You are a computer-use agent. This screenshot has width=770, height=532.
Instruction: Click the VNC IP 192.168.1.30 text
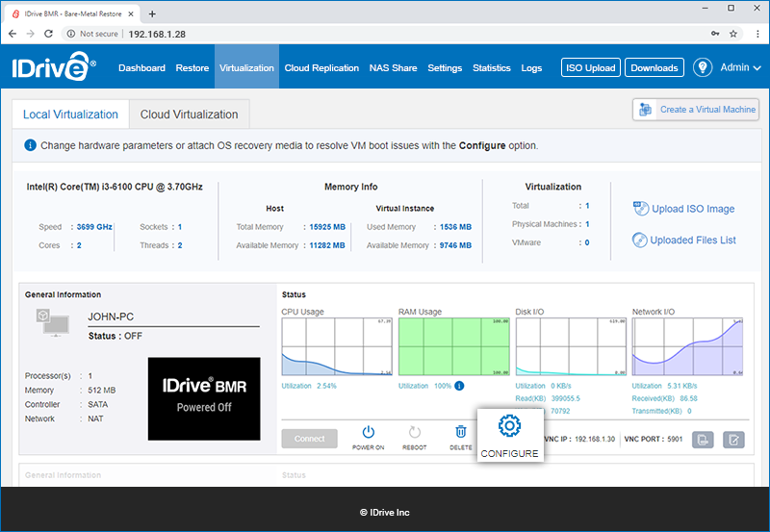[x=580, y=439]
